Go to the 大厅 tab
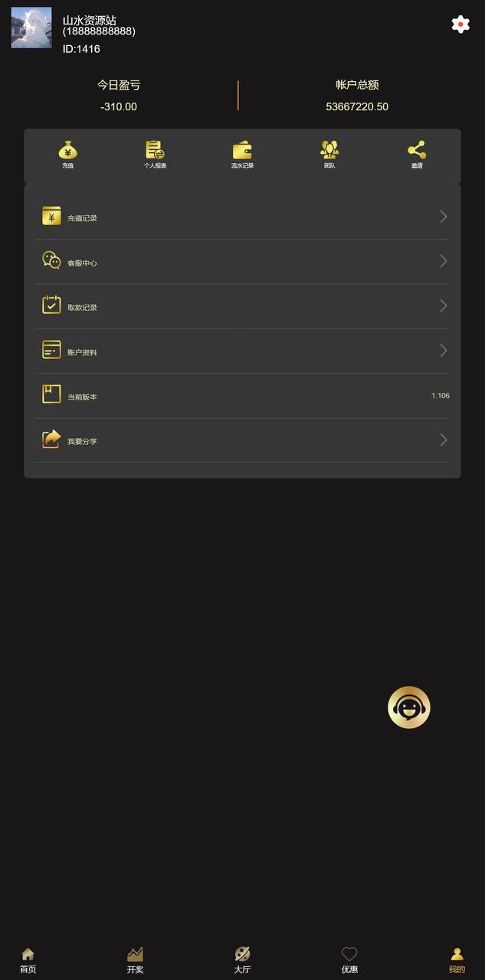Viewport: 485px width, 980px height. tap(242, 960)
